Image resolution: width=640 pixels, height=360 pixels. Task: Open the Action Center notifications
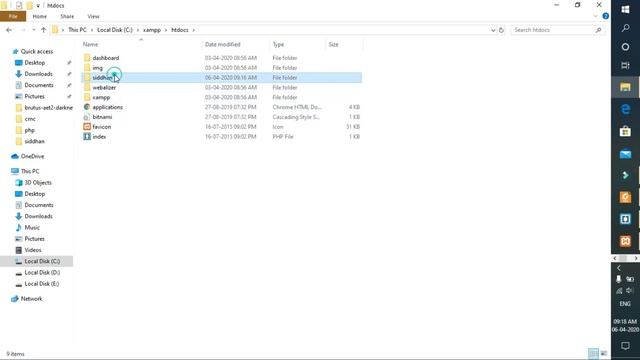625,346
